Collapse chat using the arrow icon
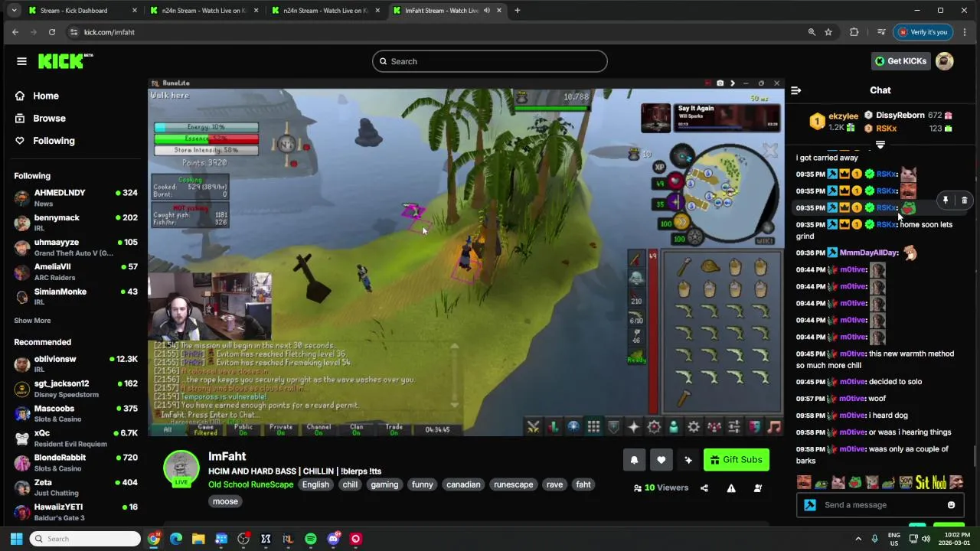The height and width of the screenshot is (551, 980). (x=795, y=90)
